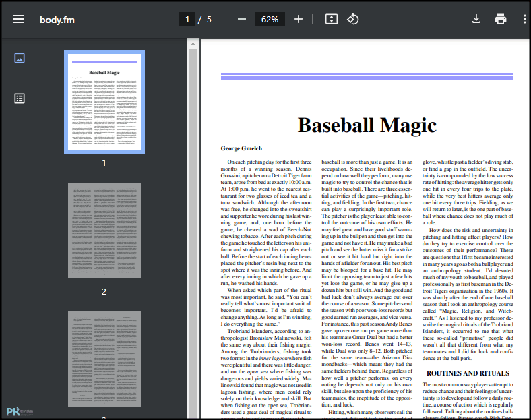Click the fit to page icon
Viewport: 531px width, 420px height.
point(331,19)
